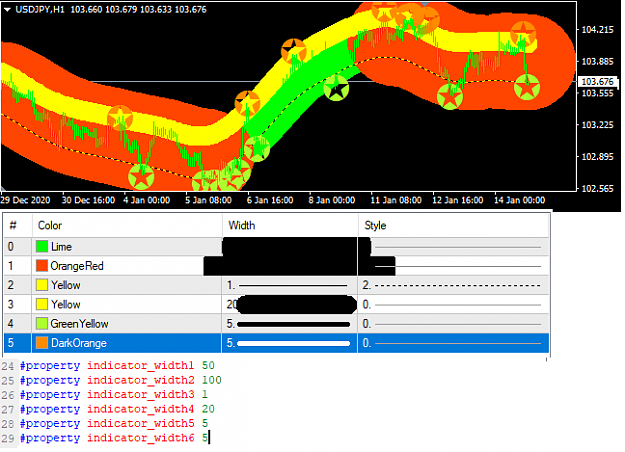
Task: Place cursor at end of code line 29
Action: point(210,438)
